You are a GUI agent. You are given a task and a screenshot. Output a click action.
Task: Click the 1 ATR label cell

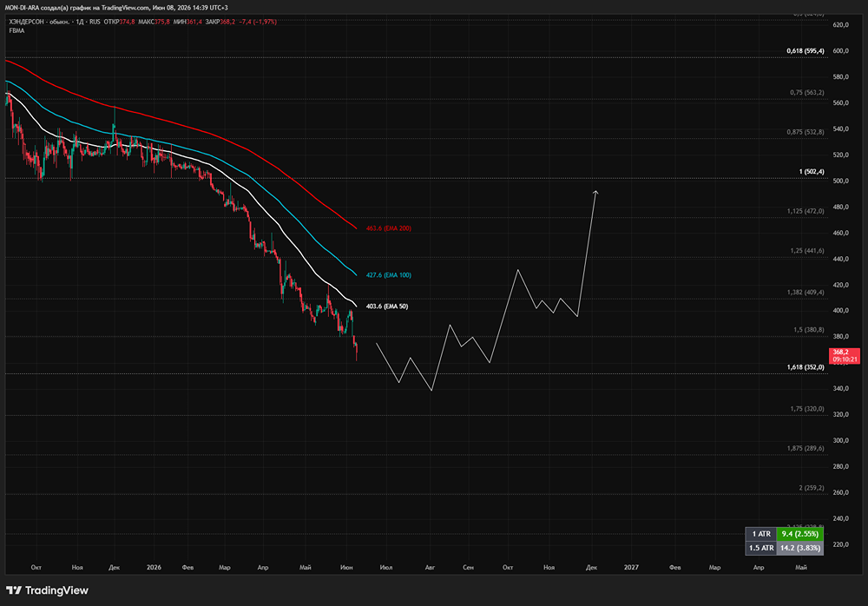pos(761,534)
